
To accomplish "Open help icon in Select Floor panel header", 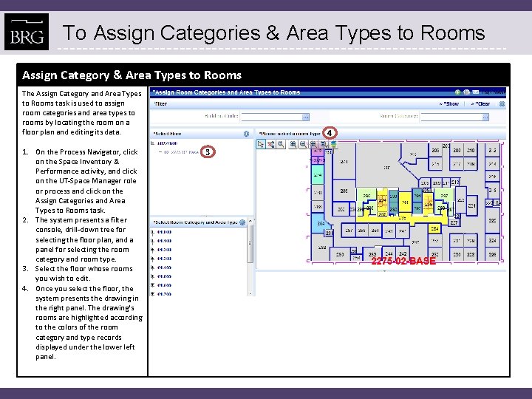I will tap(246, 134).
